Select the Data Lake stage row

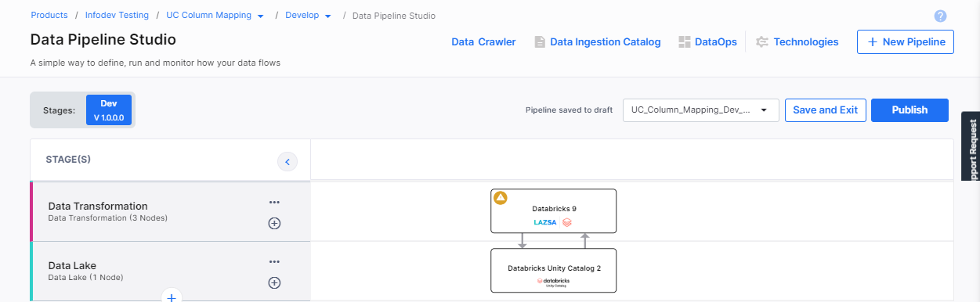[x=170, y=271]
